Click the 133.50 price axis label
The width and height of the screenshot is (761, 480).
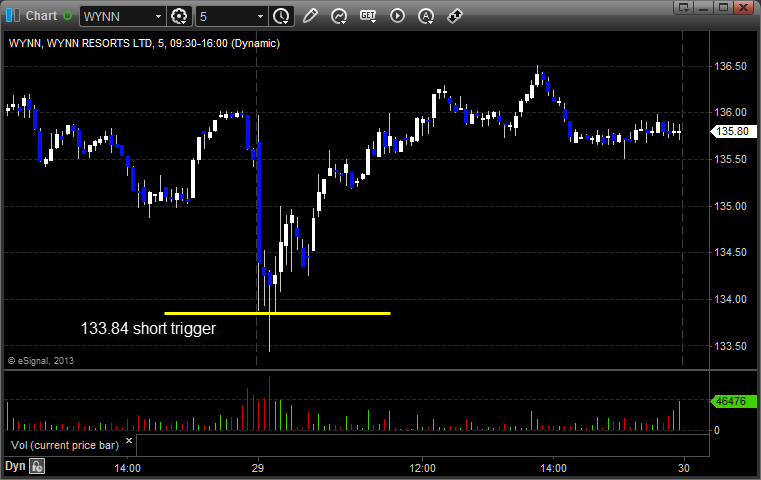730,346
